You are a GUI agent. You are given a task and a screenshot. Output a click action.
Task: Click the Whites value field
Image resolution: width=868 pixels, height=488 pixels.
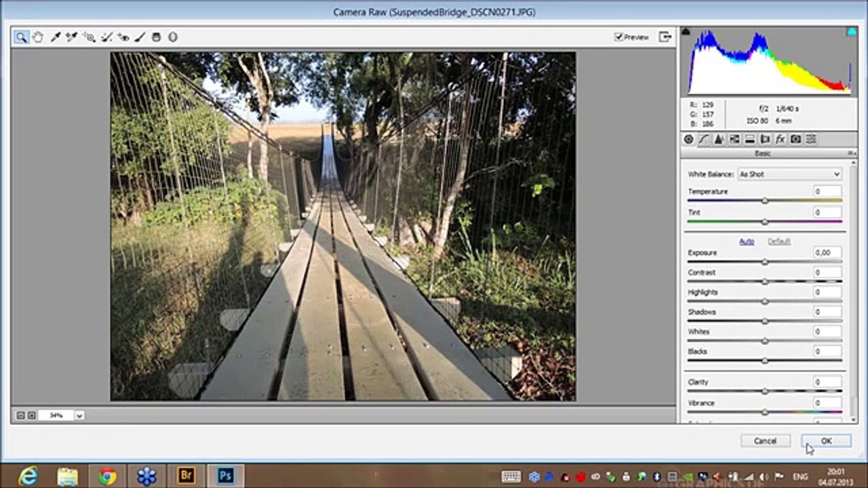[827, 331]
